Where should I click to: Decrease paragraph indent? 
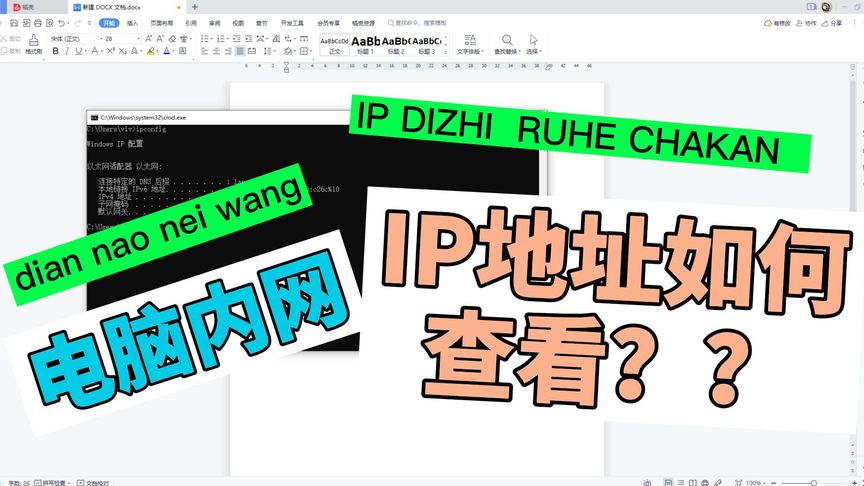click(x=236, y=39)
